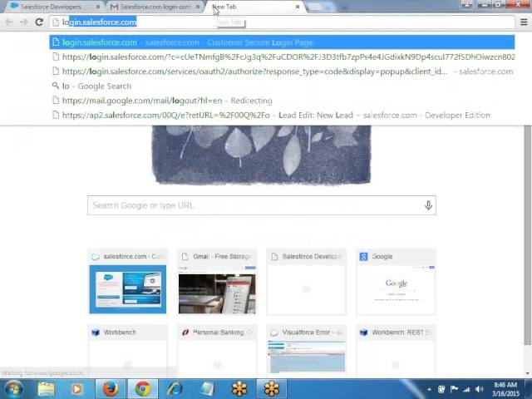Choose login.salesforce.com Customer Secure Login suggestion
The height and width of the screenshot is (399, 532).
click(x=282, y=42)
